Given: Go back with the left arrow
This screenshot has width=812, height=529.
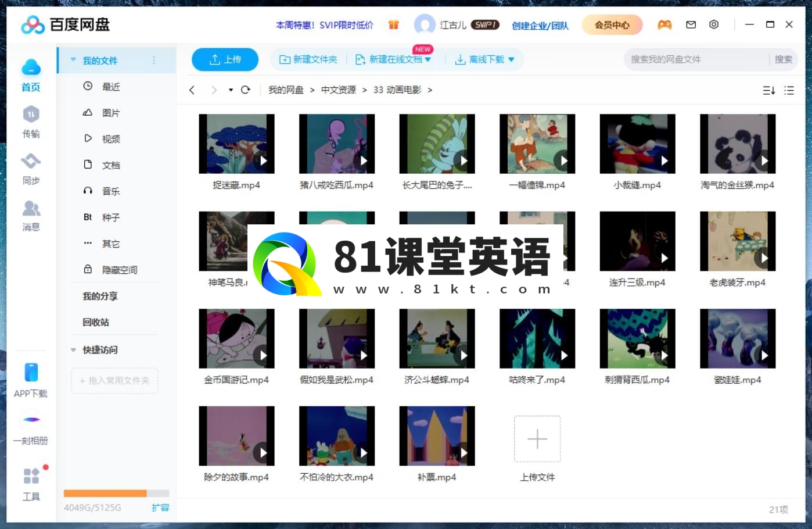Looking at the screenshot, I should click(x=192, y=90).
